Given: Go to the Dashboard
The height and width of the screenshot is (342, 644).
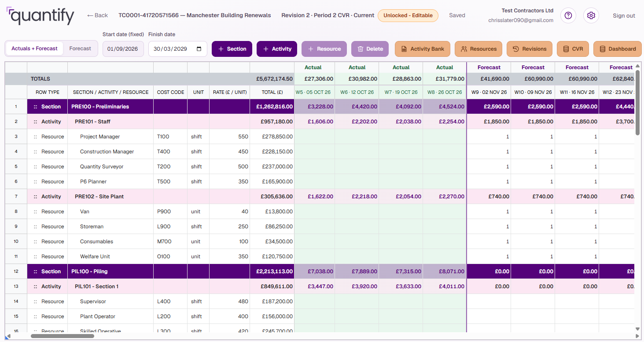Looking at the screenshot, I should pyautogui.click(x=618, y=49).
